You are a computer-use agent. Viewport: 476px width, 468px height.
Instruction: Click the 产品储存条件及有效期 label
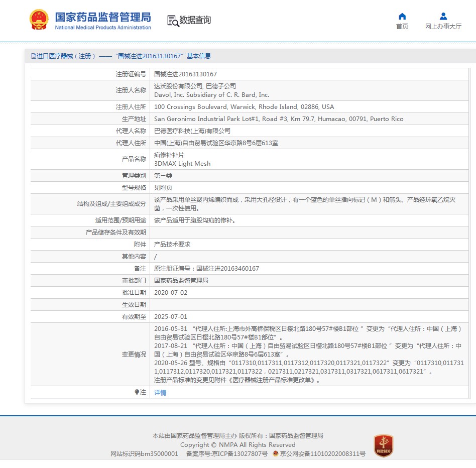(x=115, y=232)
